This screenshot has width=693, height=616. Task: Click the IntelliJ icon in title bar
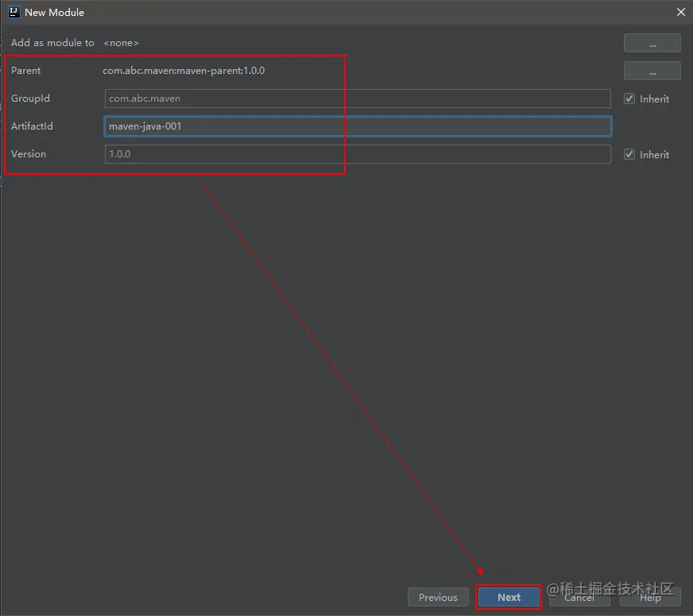(x=14, y=12)
